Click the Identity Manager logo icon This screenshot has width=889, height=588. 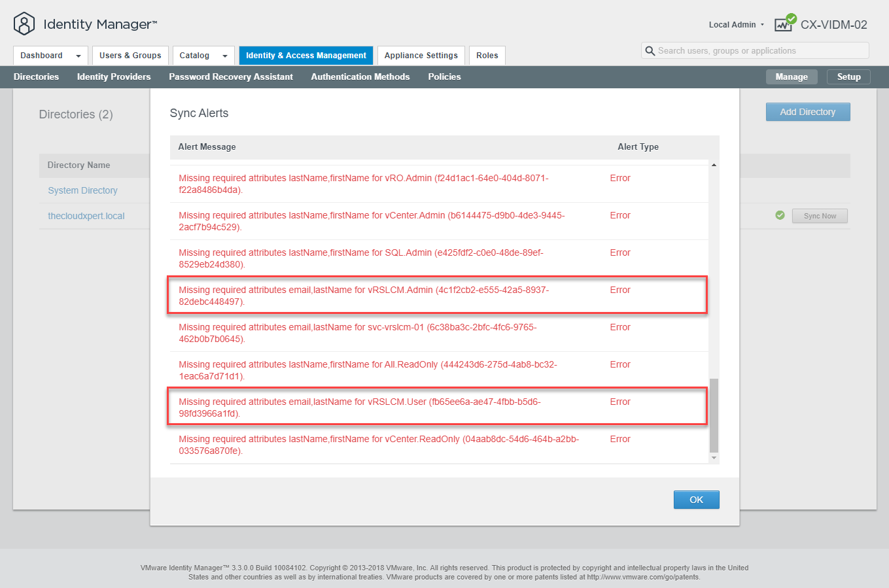[x=24, y=24]
